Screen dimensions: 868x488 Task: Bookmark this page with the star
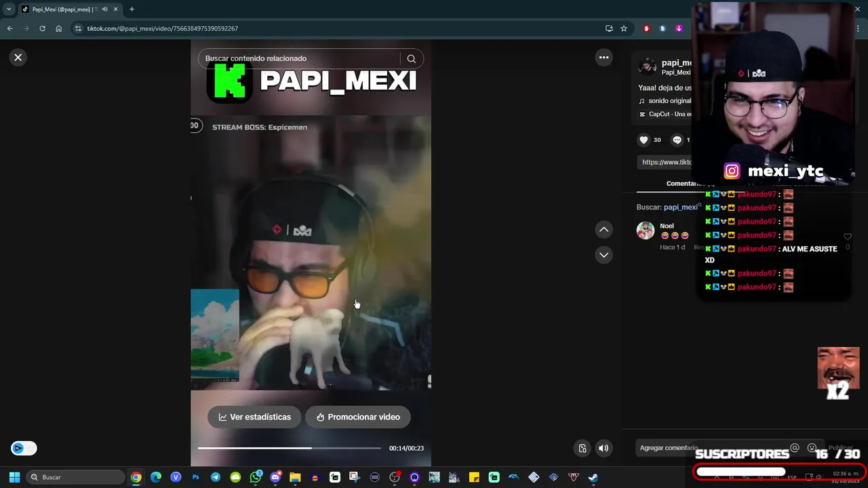click(624, 28)
